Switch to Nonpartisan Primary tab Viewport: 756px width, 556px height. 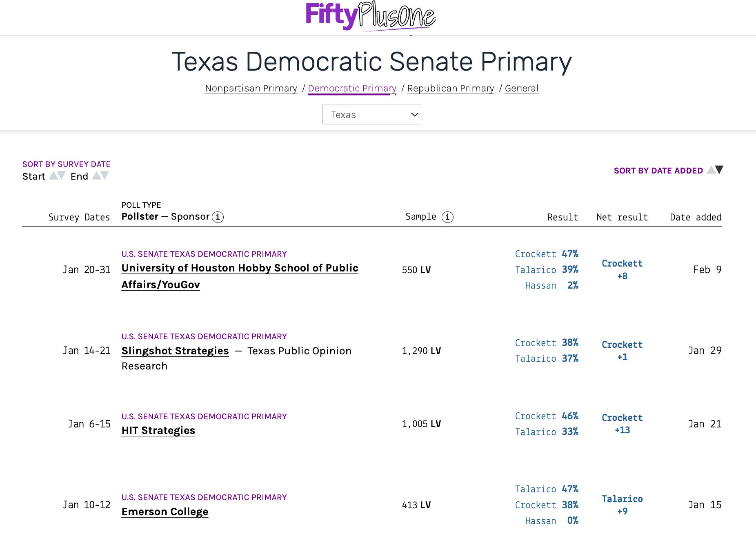coord(251,88)
